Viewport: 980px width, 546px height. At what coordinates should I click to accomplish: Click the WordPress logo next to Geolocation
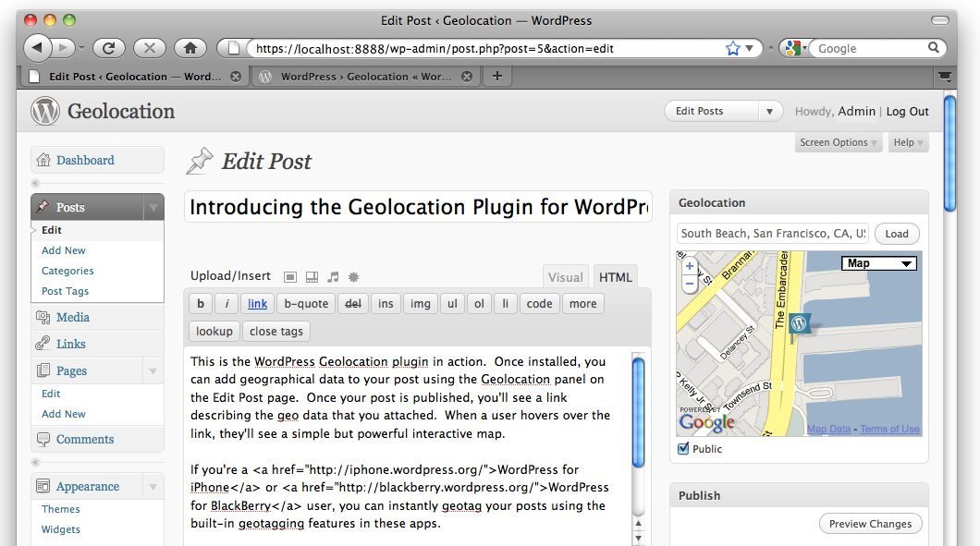pos(45,111)
